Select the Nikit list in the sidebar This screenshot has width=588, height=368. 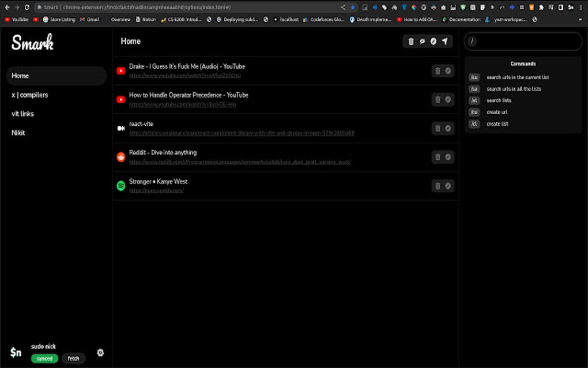(x=18, y=133)
